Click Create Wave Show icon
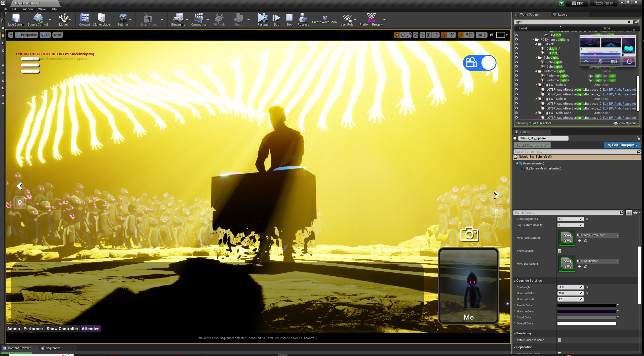The height and width of the screenshot is (356, 644). [x=325, y=20]
